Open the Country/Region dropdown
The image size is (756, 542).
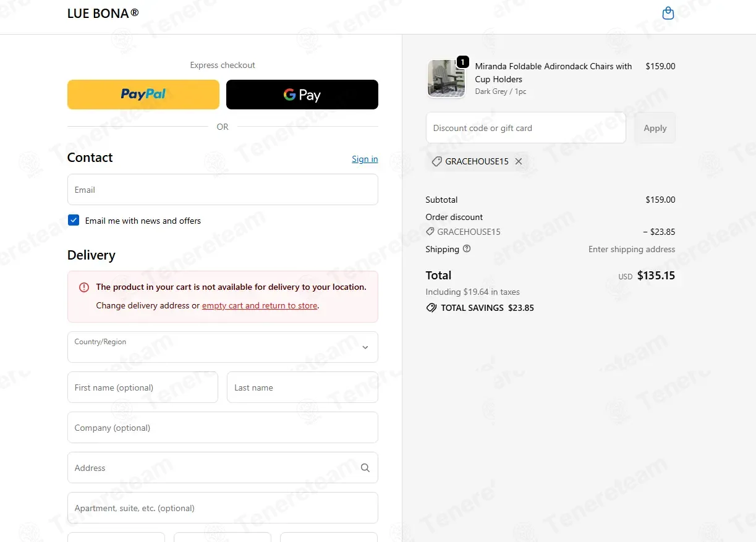tap(223, 347)
